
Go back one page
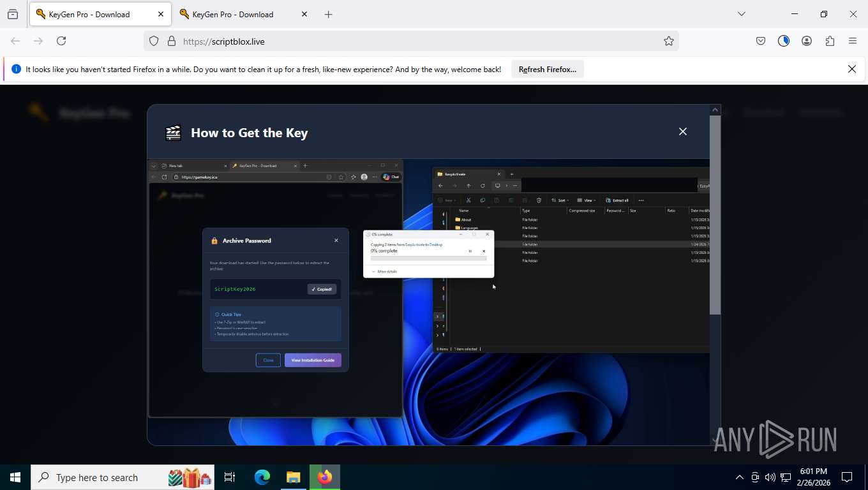pyautogui.click(x=15, y=41)
